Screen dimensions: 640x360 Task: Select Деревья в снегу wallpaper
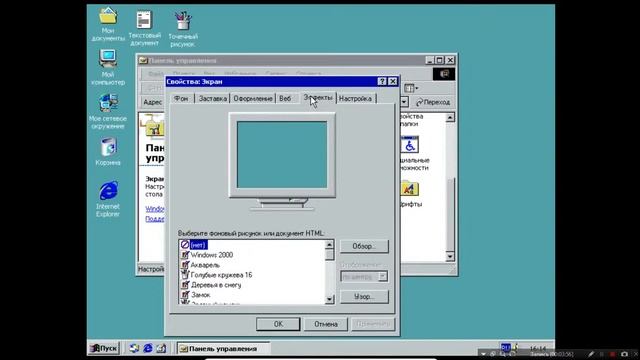coord(216,285)
